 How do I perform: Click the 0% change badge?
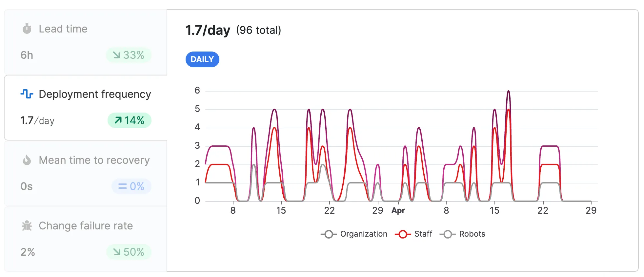131,186
